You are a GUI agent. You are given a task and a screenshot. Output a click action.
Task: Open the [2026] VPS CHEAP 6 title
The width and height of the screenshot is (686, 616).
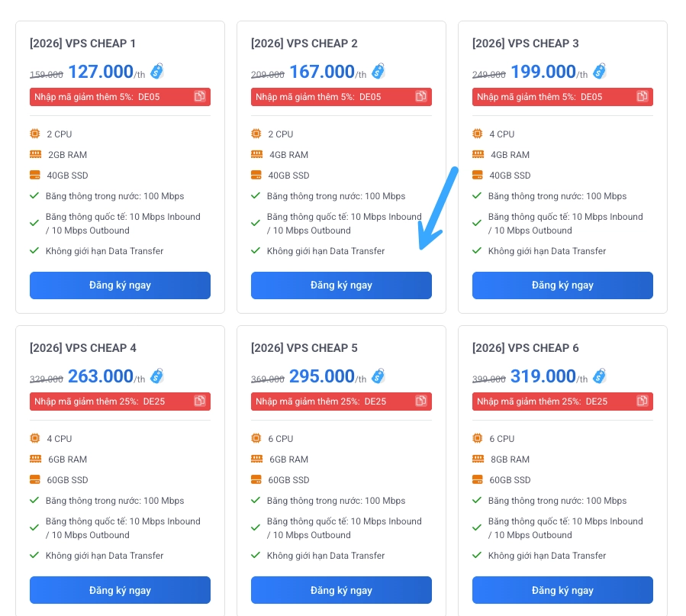pyautogui.click(x=525, y=348)
